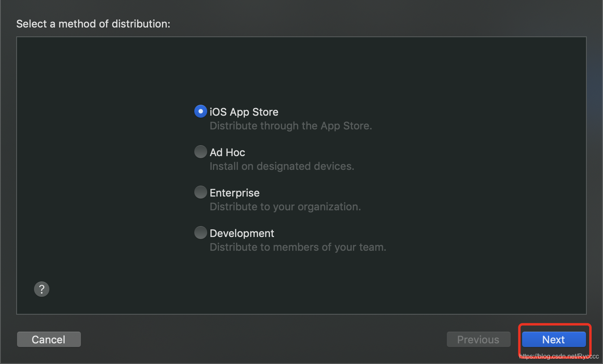This screenshot has height=364, width=603.
Task: Continue with the Next button
Action: [554, 339]
